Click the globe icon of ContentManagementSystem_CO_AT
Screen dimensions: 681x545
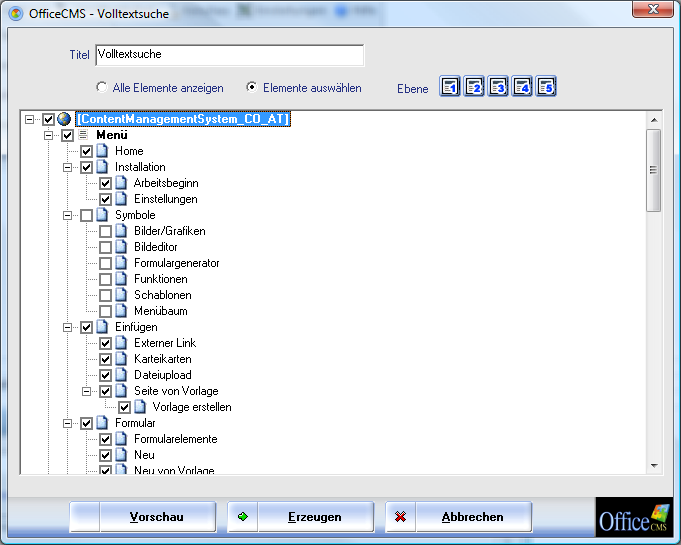[64, 119]
